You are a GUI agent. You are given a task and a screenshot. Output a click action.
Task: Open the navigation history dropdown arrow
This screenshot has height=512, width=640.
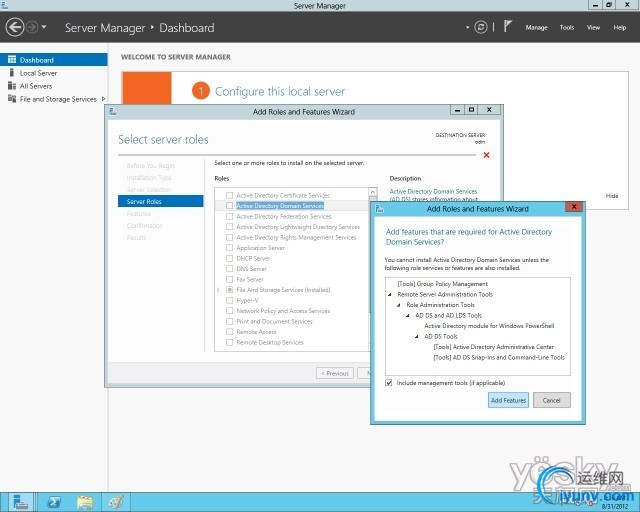click(x=44, y=27)
